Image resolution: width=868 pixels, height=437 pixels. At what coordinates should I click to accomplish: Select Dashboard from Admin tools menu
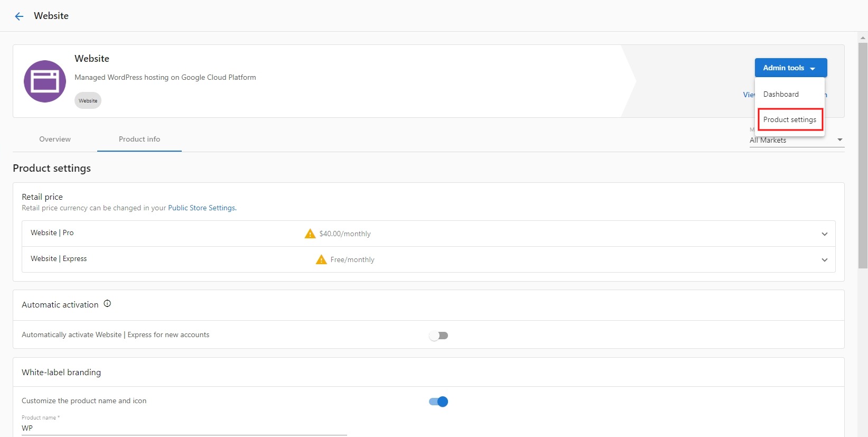click(x=790, y=94)
